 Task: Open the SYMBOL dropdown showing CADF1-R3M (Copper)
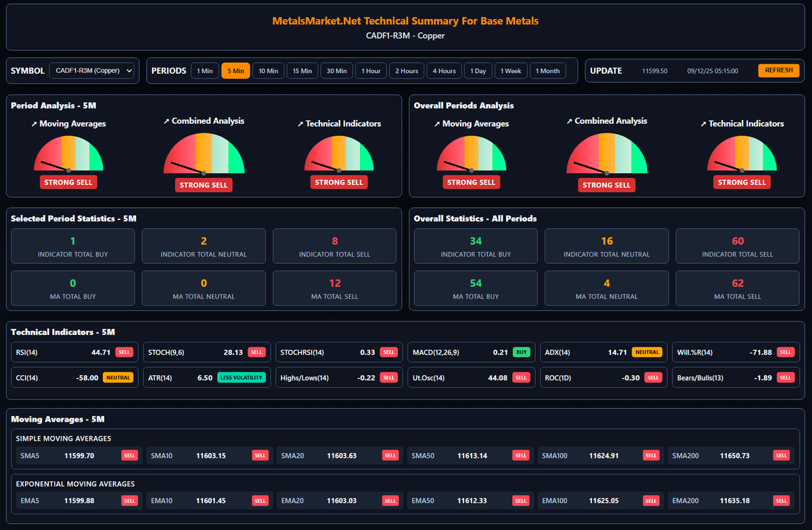point(92,70)
